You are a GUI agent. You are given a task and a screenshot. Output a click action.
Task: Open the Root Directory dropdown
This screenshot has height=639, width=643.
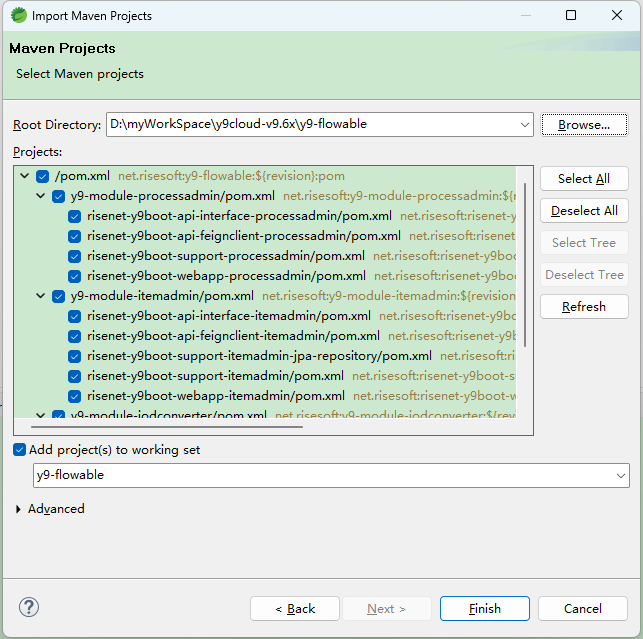coord(524,125)
